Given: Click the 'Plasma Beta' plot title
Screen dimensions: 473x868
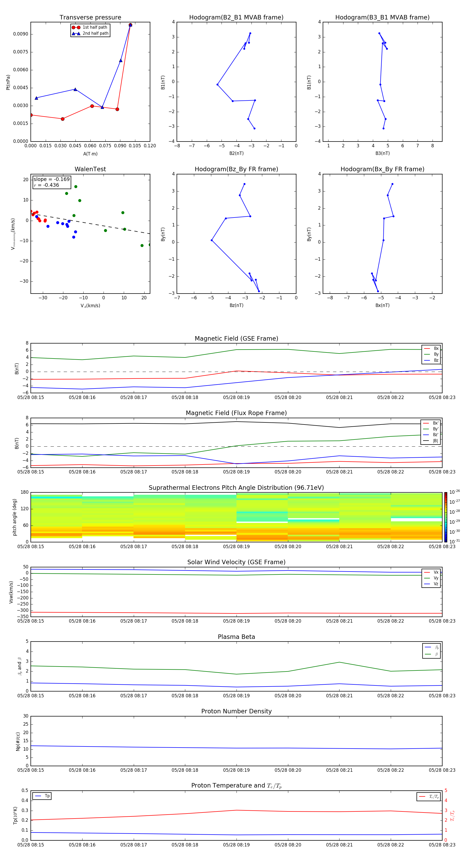Looking at the screenshot, I should pyautogui.click(x=236, y=637).
